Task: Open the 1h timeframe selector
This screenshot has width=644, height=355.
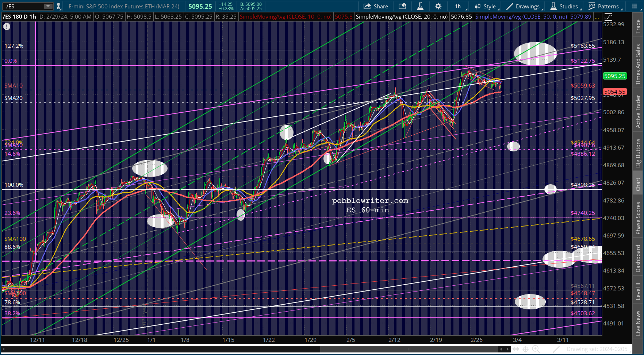Action: pyautogui.click(x=458, y=6)
